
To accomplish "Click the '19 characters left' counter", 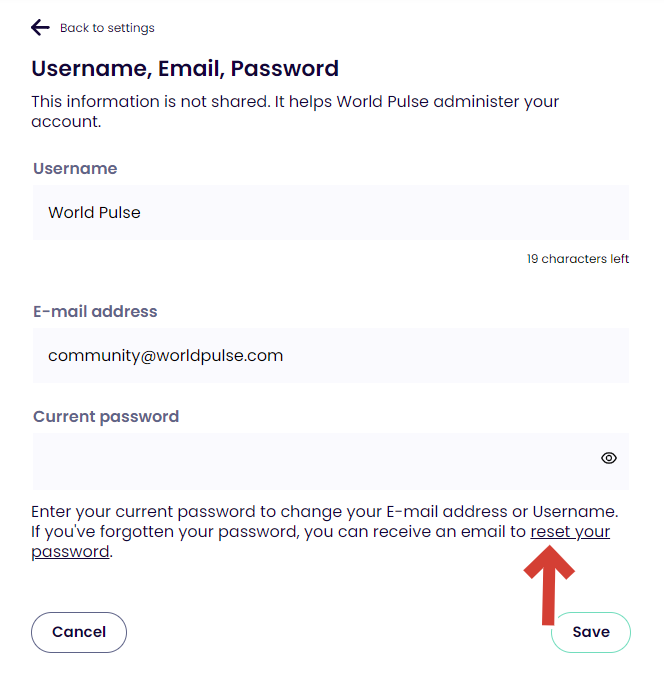I will tap(578, 259).
